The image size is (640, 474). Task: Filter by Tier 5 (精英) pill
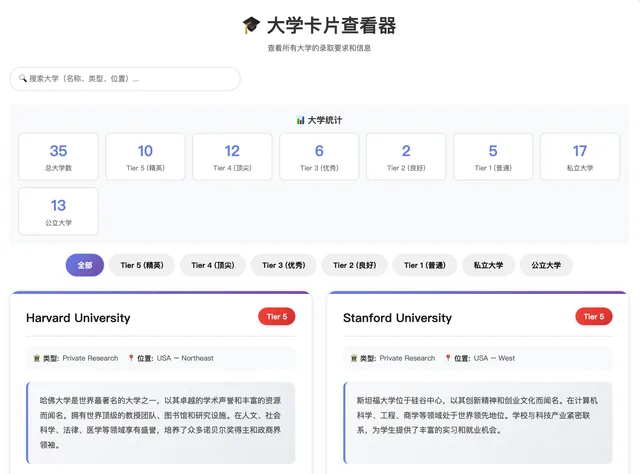pyautogui.click(x=142, y=265)
